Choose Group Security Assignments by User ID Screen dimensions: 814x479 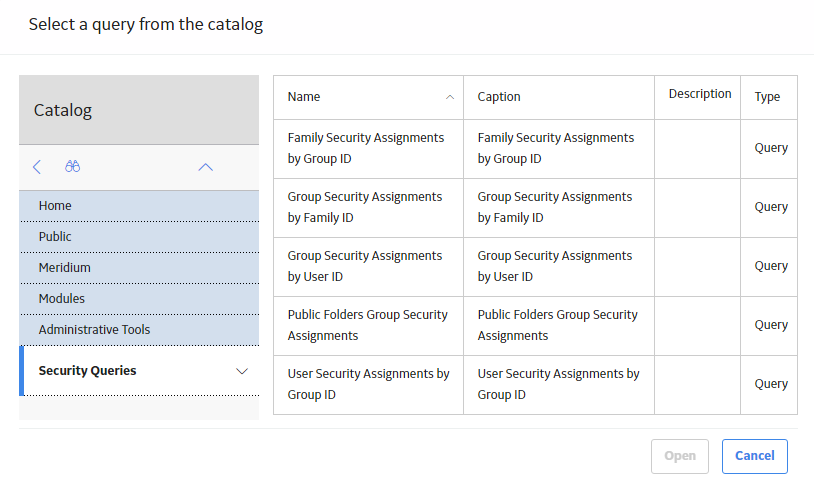[535, 267]
